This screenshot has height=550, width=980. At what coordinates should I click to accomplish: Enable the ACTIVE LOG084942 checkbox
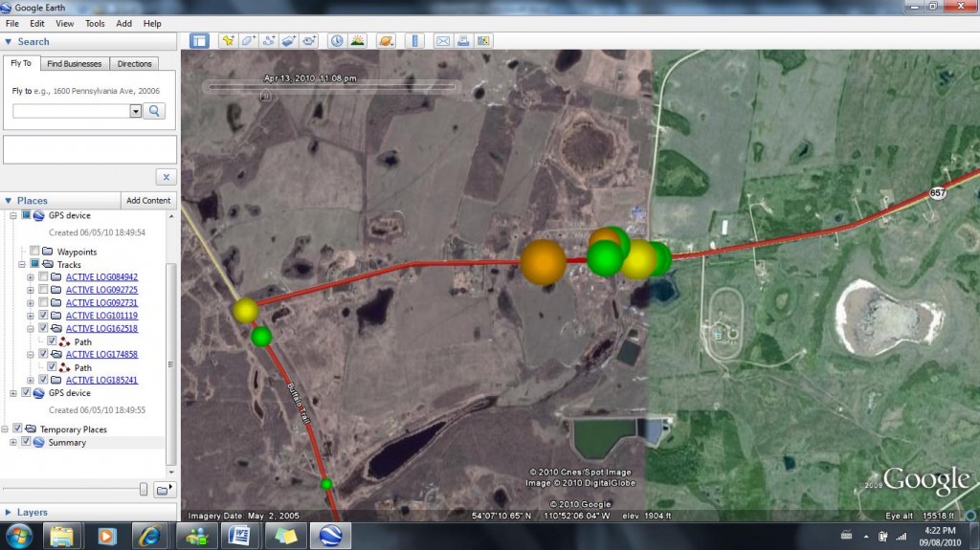(43, 276)
